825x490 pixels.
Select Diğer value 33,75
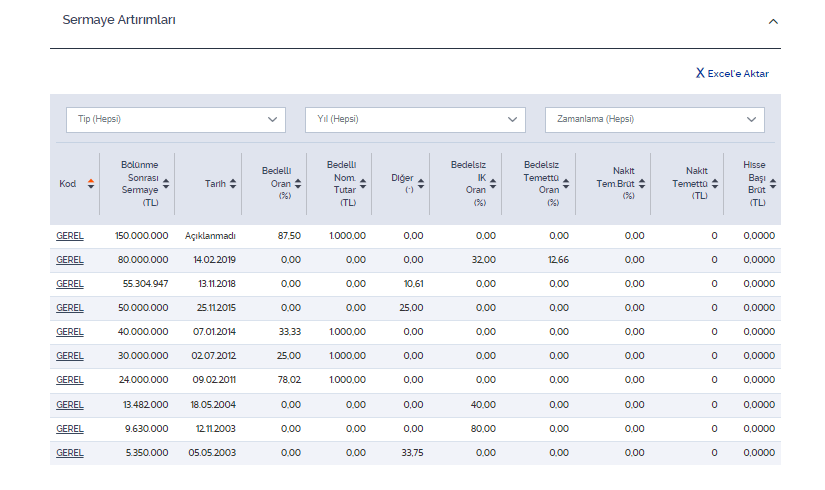[x=412, y=453]
